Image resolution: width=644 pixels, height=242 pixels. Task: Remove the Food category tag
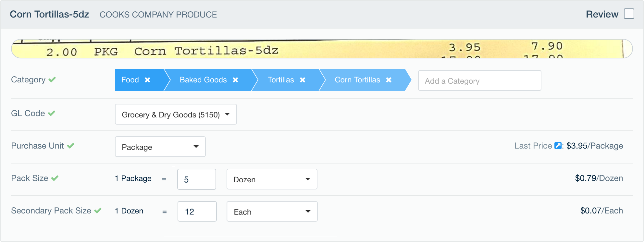(x=147, y=80)
